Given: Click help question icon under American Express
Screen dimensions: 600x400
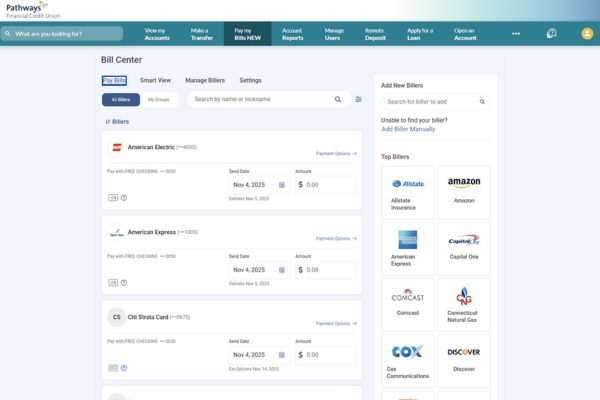Looking at the screenshot, I should click(124, 283).
